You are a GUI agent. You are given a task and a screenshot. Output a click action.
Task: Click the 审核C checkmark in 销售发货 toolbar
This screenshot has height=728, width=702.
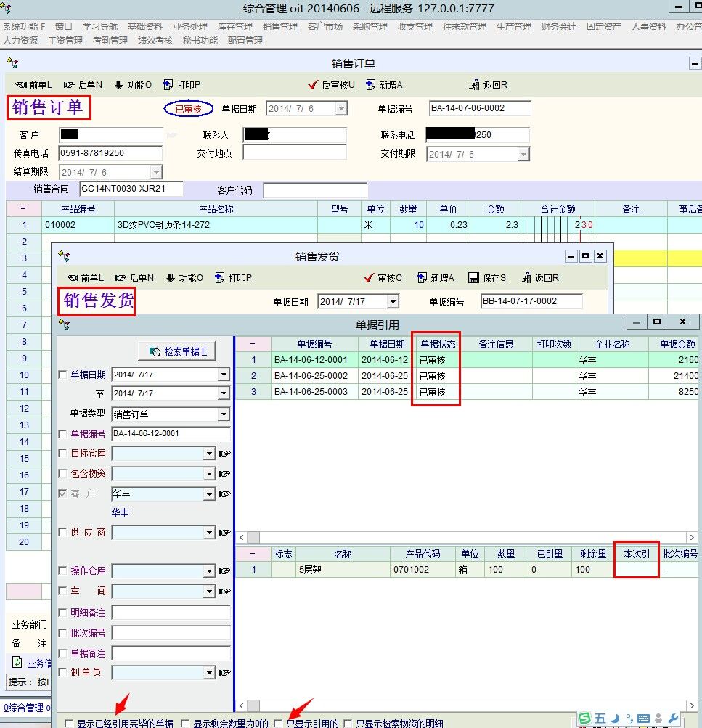click(370, 278)
